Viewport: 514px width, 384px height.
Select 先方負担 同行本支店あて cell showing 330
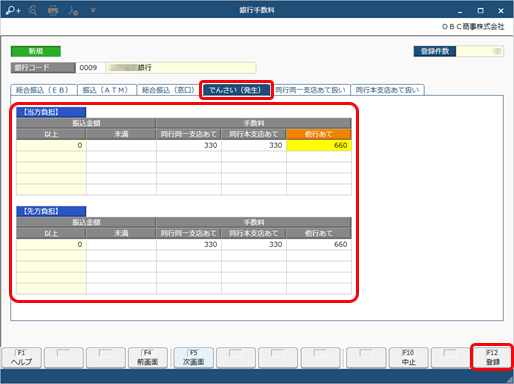[254, 244]
